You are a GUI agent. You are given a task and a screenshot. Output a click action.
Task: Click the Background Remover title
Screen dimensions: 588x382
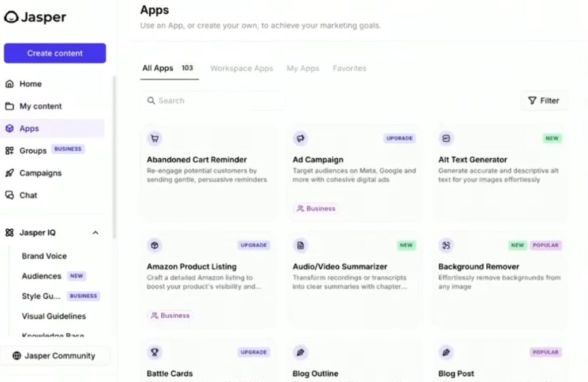click(x=478, y=267)
